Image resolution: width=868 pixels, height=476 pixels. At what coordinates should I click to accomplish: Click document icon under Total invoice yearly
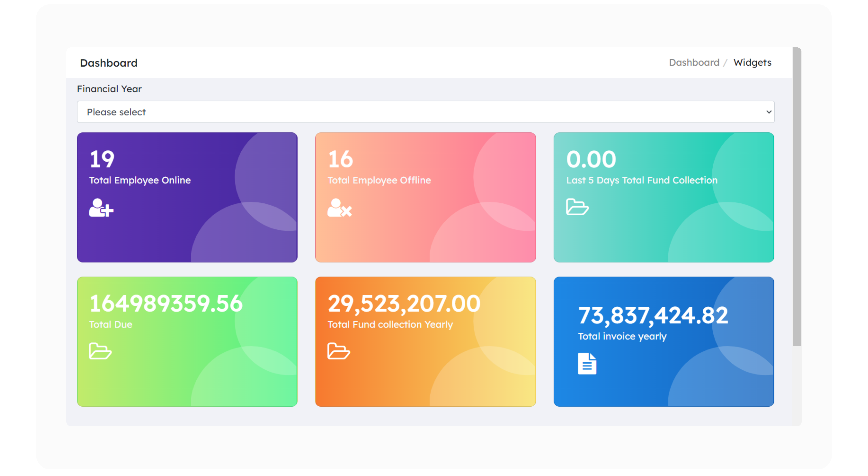pos(587,363)
